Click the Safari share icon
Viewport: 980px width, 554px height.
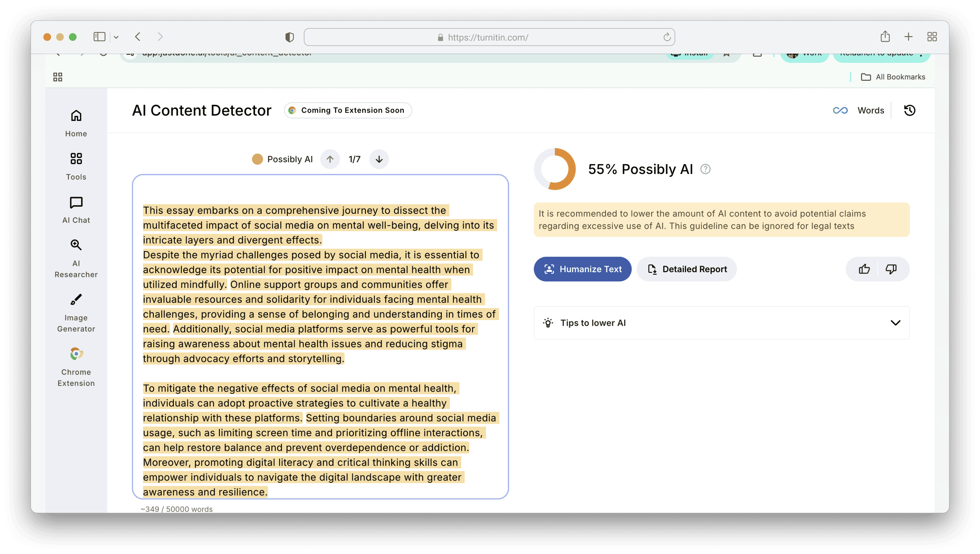[885, 36]
